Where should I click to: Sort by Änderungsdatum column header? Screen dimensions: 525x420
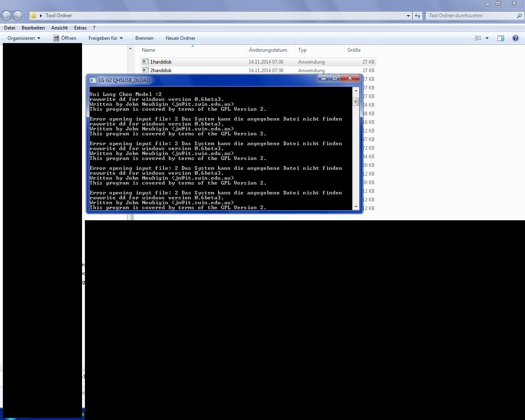point(271,50)
